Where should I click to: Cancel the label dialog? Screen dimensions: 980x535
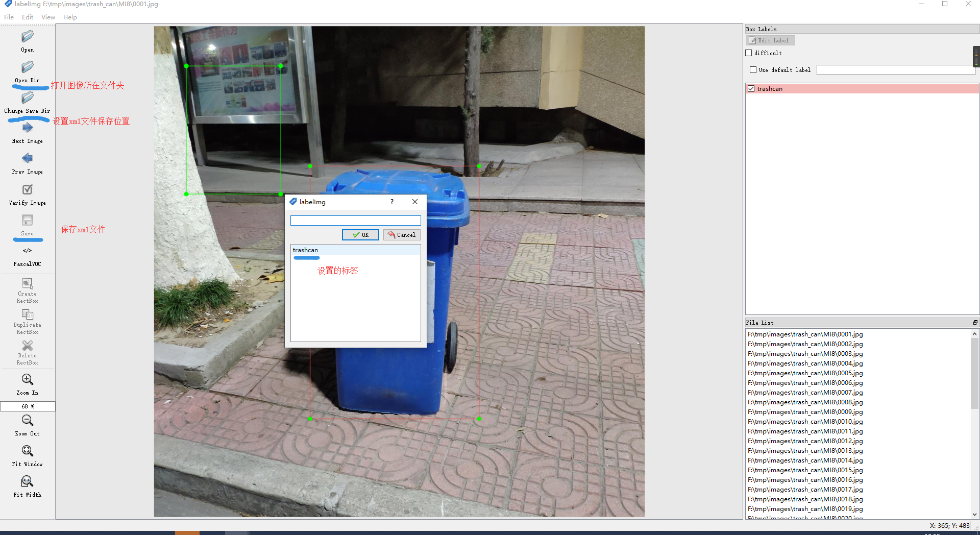402,235
